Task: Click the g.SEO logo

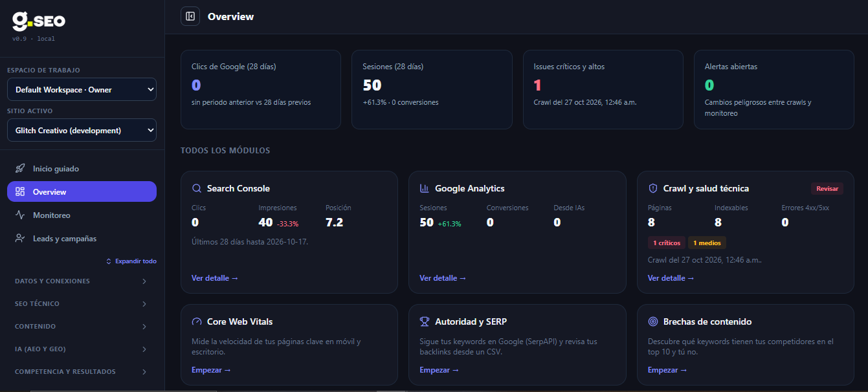Action: pos(38,21)
